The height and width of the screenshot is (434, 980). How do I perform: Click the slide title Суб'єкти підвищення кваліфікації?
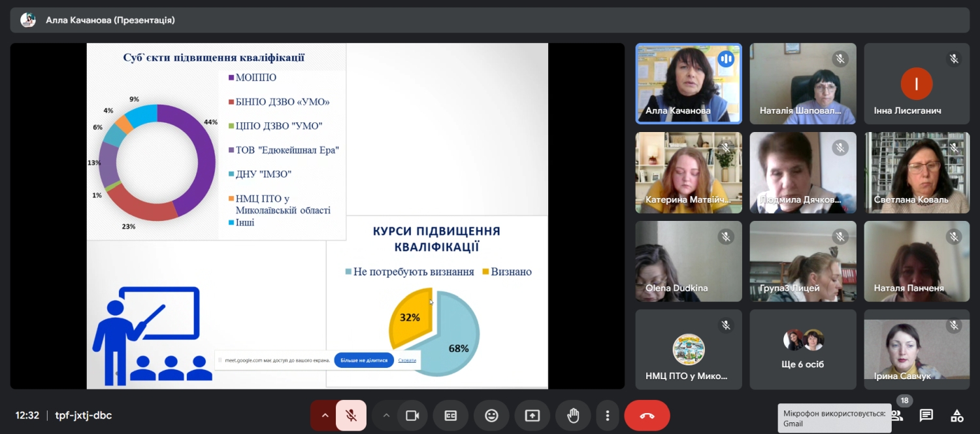pos(214,58)
